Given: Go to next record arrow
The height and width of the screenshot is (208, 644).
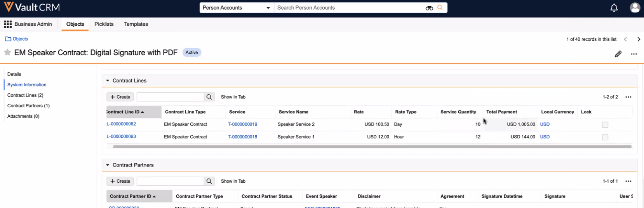Looking at the screenshot, I should tap(639, 39).
